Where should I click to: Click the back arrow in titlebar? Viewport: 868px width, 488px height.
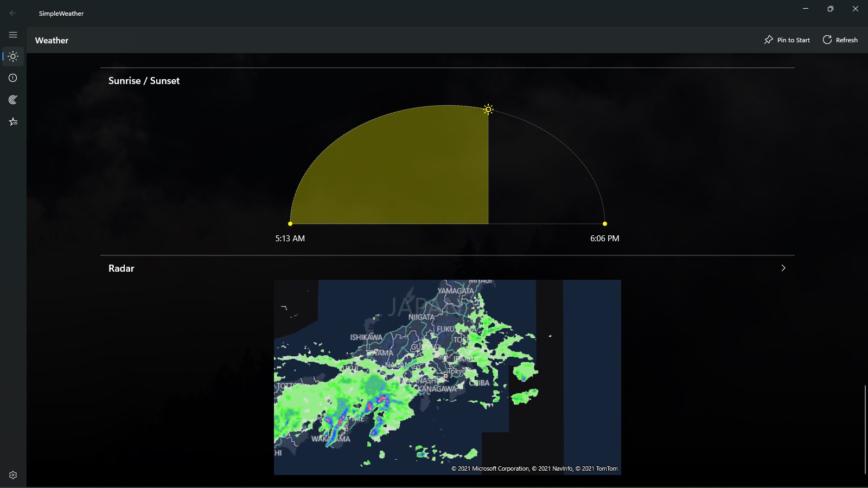coord(13,13)
